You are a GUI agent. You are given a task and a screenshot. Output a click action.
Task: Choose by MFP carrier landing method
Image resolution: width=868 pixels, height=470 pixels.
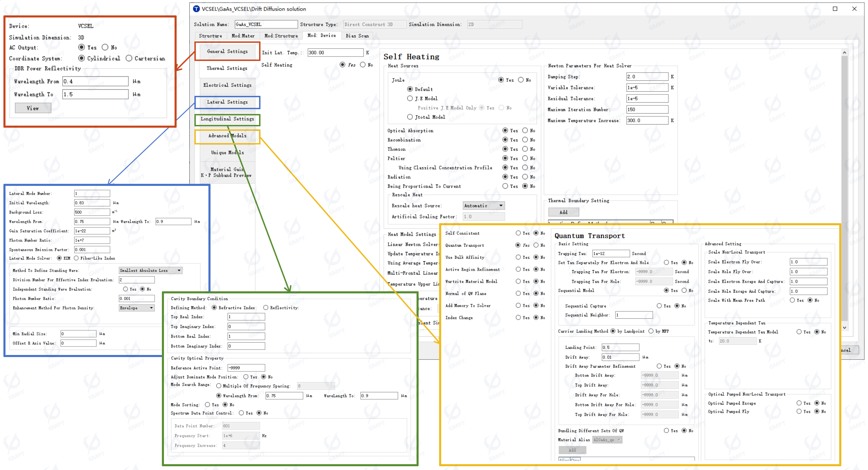tap(651, 331)
